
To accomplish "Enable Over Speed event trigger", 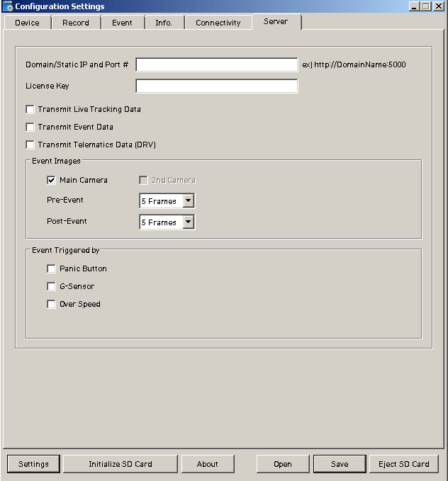I will [52, 304].
